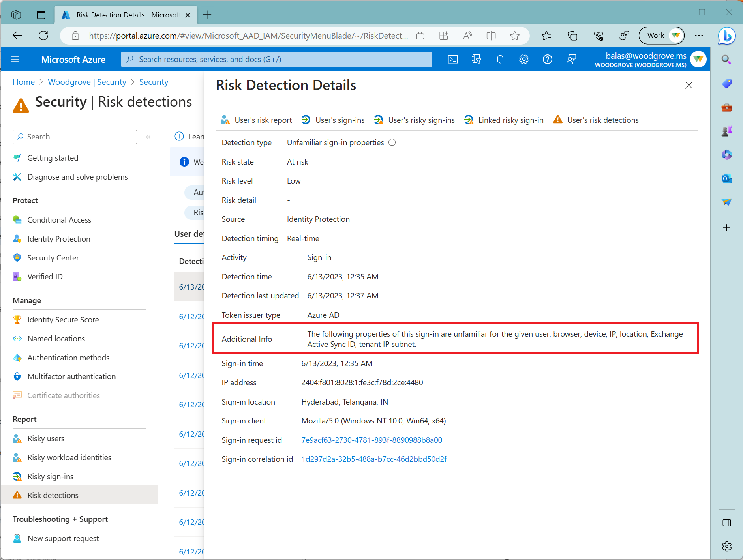Open User's risk report
Viewport: 743px width, 560px height.
pyautogui.click(x=256, y=120)
